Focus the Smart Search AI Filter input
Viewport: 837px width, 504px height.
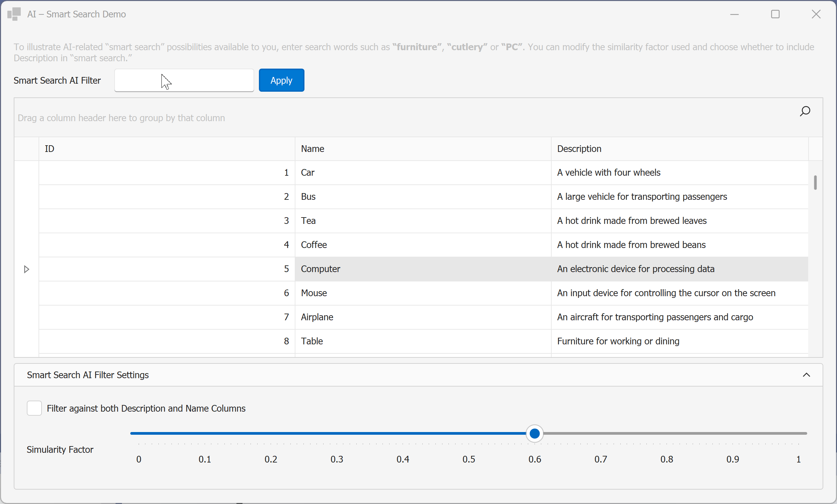pyautogui.click(x=184, y=80)
